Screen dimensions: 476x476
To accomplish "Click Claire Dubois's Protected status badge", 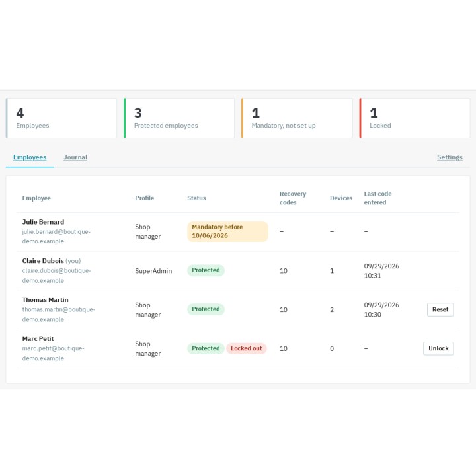I will [x=206, y=270].
